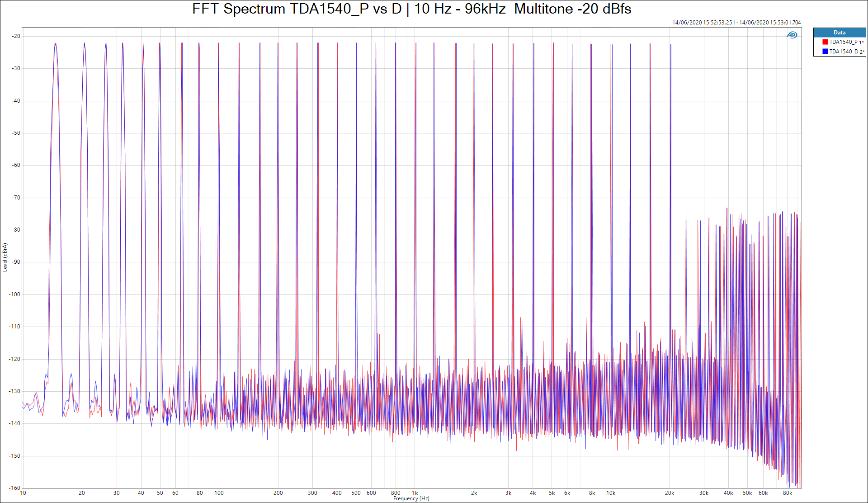Click the AP logo in the graph corner

click(x=792, y=35)
